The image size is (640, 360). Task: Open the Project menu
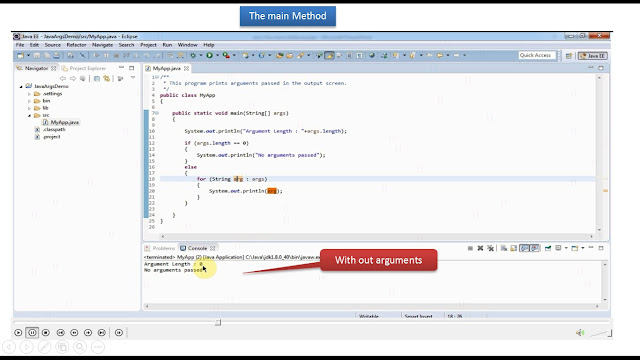pos(148,45)
